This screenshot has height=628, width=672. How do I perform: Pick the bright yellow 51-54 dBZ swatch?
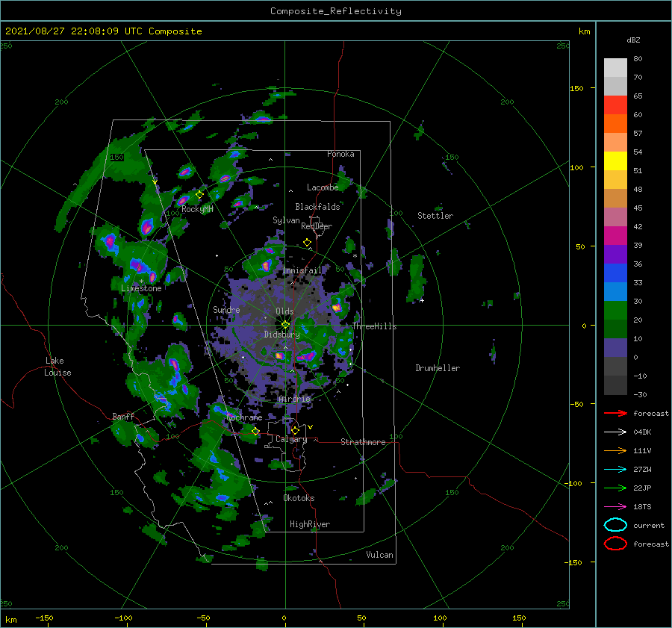615,161
